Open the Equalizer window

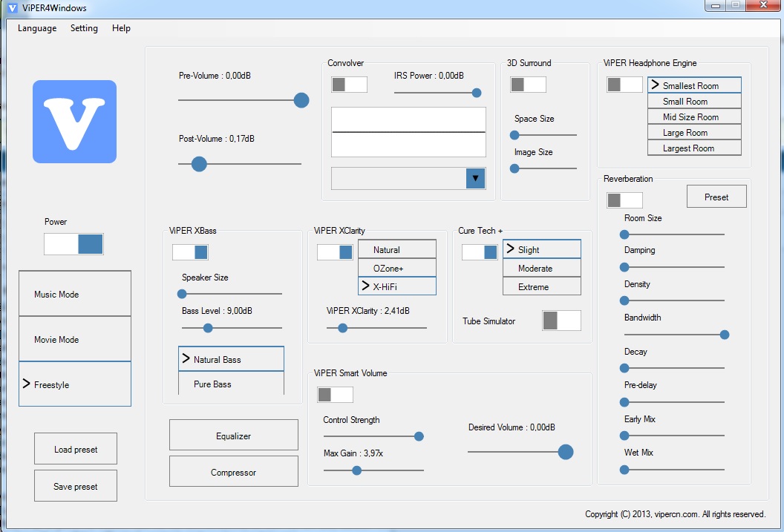point(234,436)
